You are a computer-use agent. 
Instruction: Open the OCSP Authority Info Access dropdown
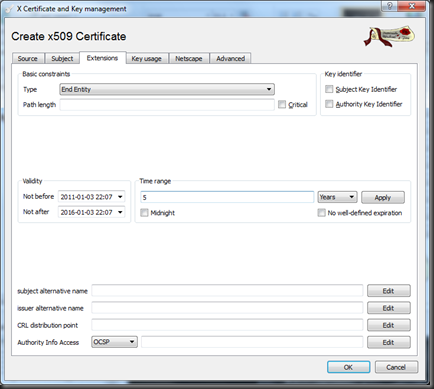click(x=114, y=342)
